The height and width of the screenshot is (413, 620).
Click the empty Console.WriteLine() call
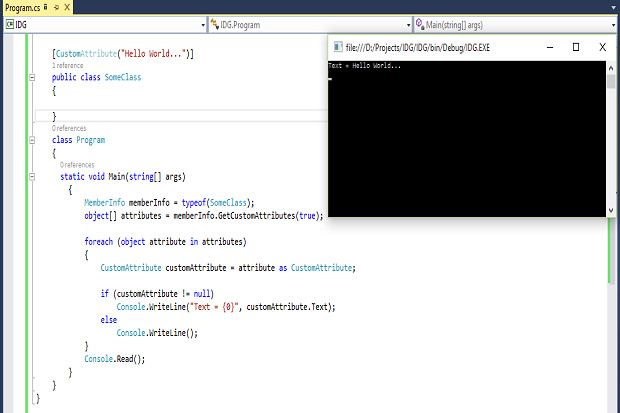(x=157, y=333)
